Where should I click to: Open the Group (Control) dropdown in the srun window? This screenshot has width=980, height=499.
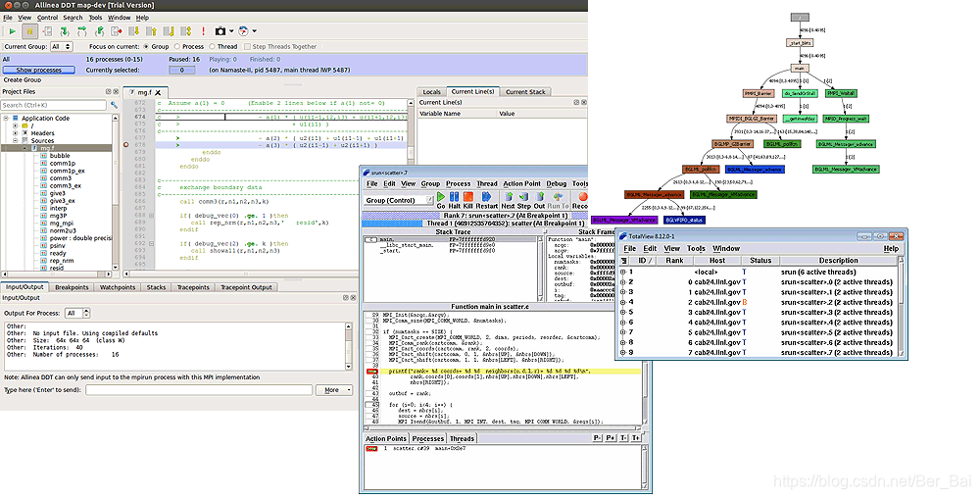pyautogui.click(x=399, y=200)
